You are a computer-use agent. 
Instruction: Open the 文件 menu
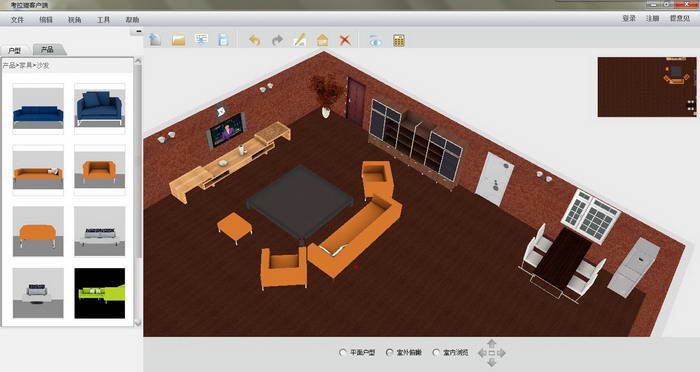click(17, 20)
